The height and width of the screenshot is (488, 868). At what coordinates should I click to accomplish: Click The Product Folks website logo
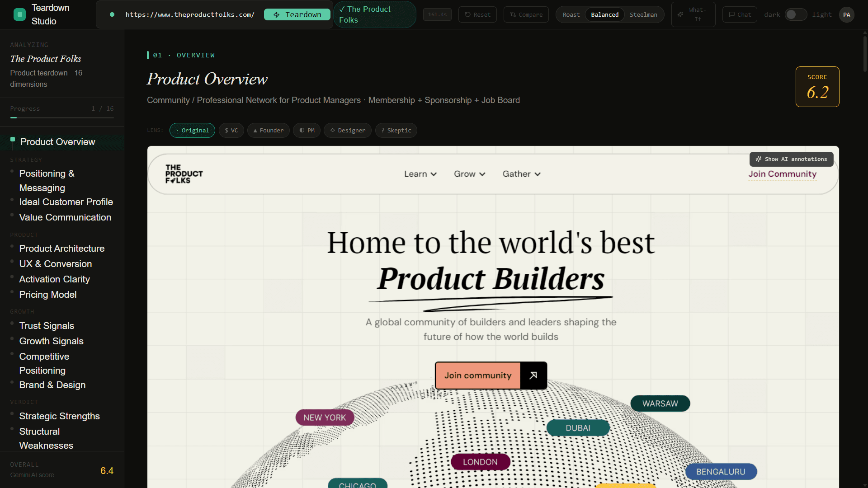coord(184,174)
